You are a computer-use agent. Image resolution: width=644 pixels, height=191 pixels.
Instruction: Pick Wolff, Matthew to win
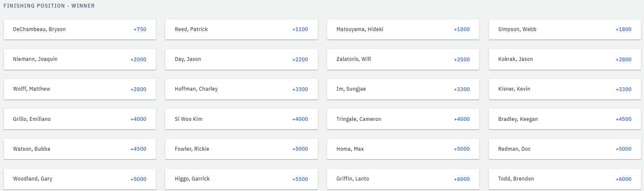point(80,89)
